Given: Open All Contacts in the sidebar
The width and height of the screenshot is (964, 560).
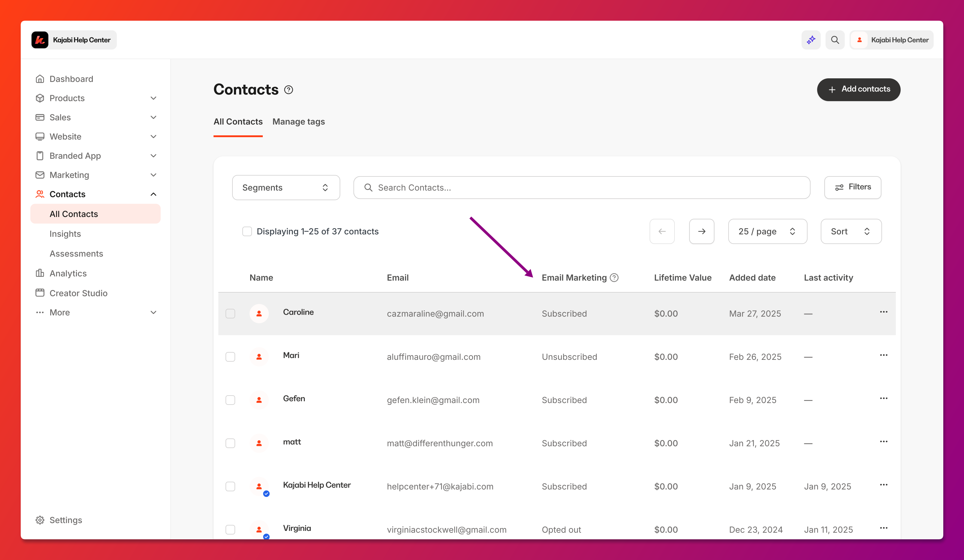Looking at the screenshot, I should (95, 214).
